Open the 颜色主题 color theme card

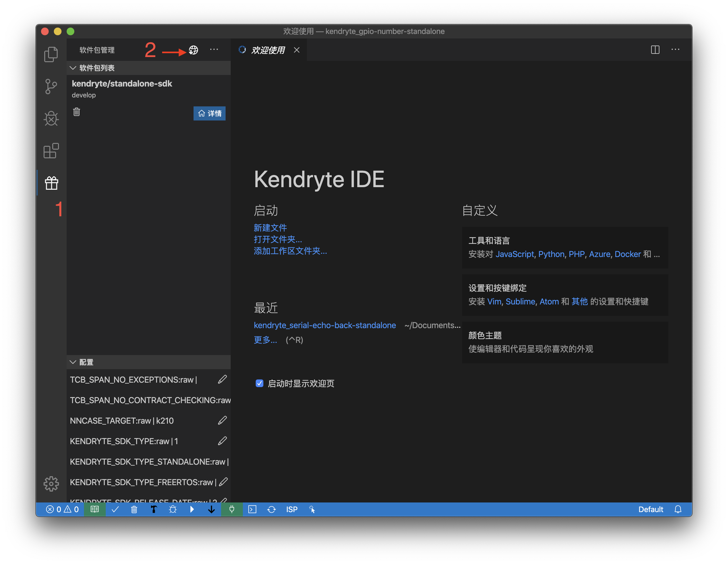pos(565,342)
